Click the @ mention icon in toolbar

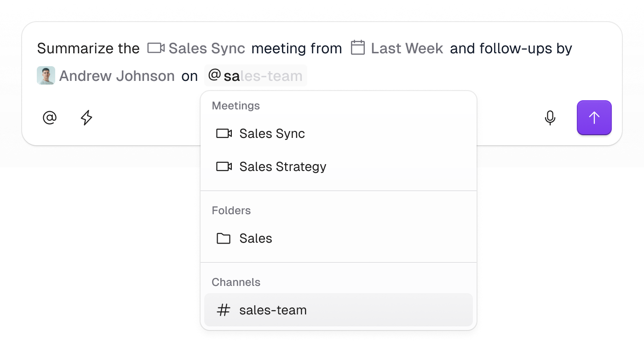click(50, 118)
